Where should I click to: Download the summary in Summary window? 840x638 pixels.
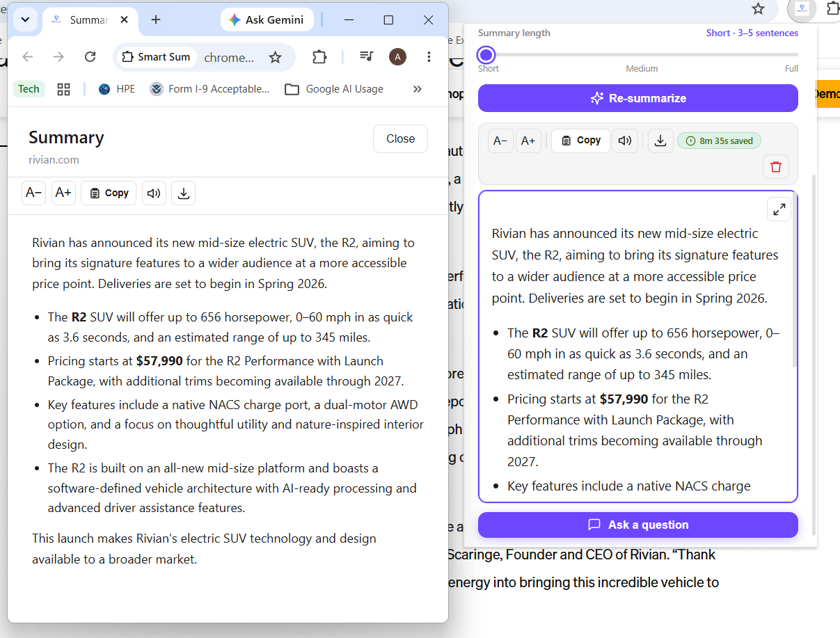click(x=184, y=193)
